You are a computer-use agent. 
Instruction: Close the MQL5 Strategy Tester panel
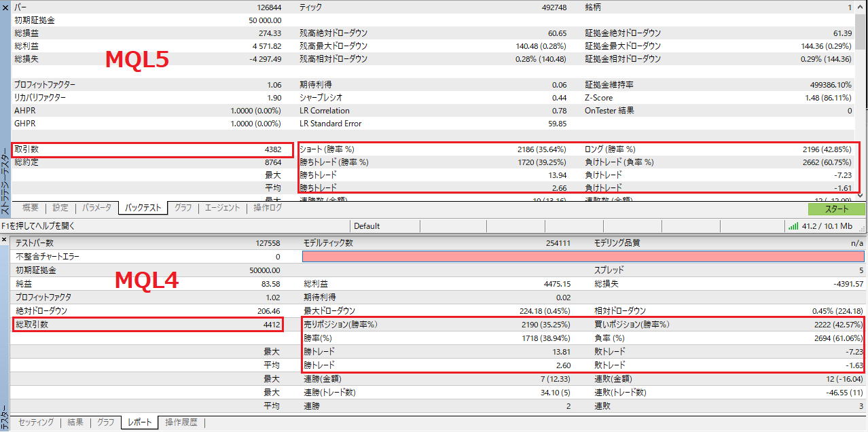tap(5, 7)
